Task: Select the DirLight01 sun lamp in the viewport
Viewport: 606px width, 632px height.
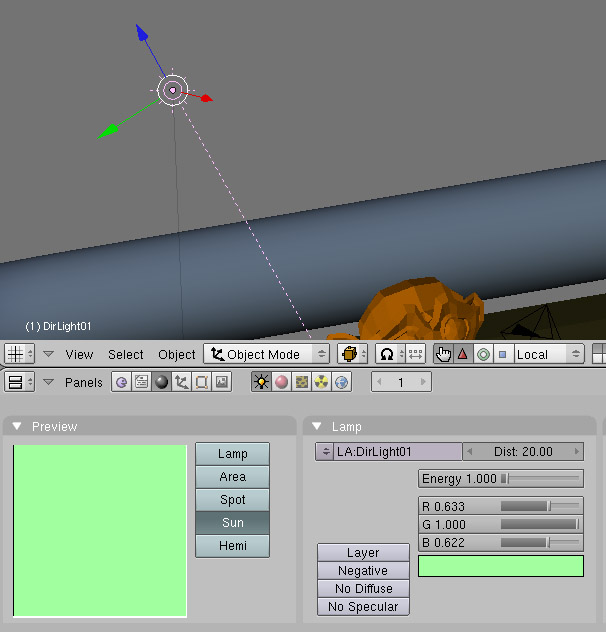Action: click(x=173, y=90)
